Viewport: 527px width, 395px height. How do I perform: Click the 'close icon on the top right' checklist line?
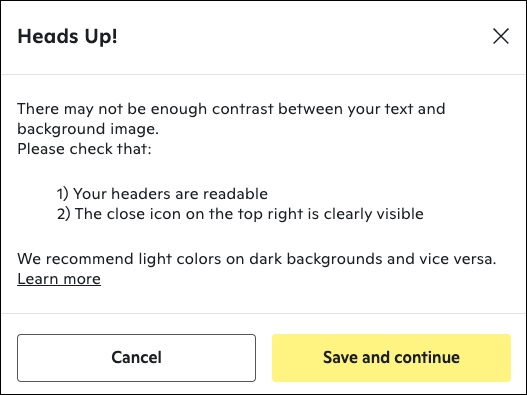(240, 214)
